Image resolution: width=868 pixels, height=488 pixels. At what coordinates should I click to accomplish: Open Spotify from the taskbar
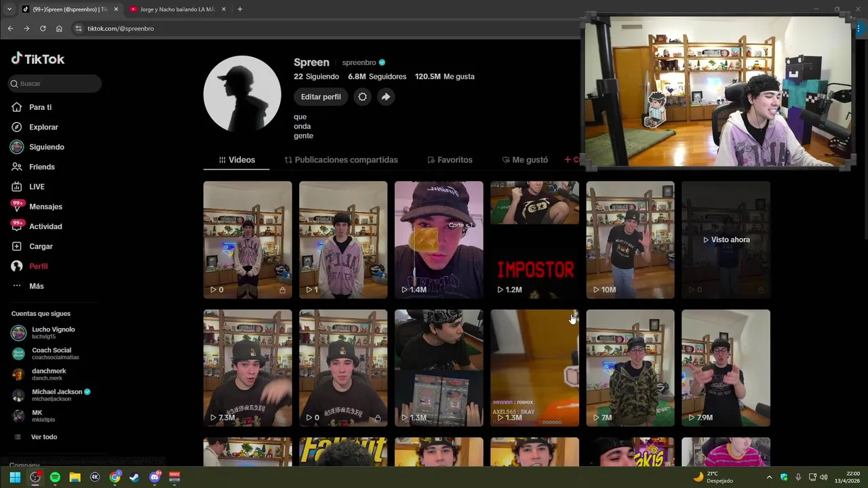pos(55,477)
